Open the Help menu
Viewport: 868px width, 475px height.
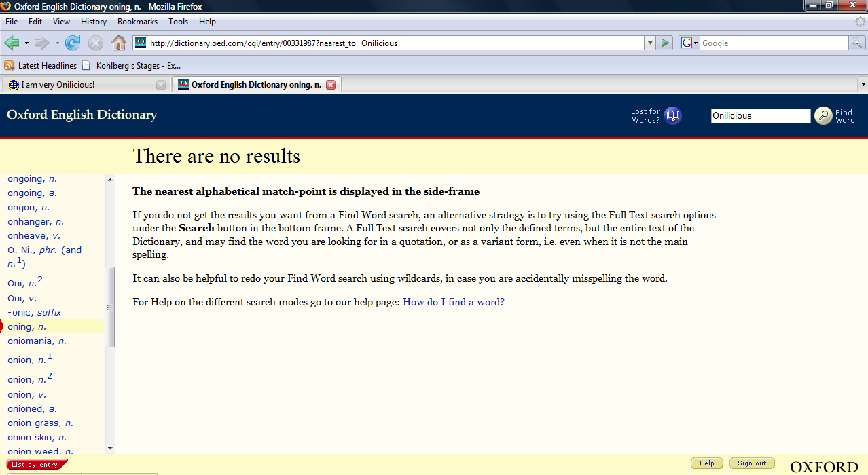(x=207, y=22)
